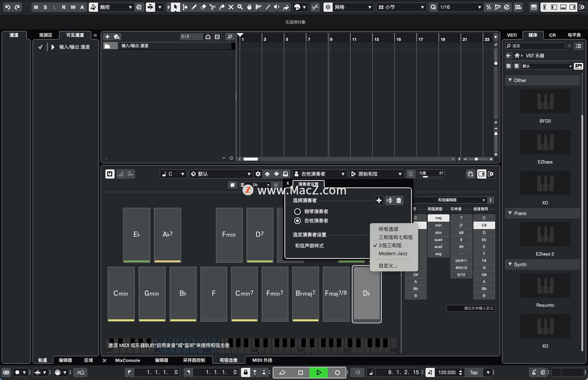Open the 触控 automation mode dropdown
588x380 pixels.
click(116, 7)
